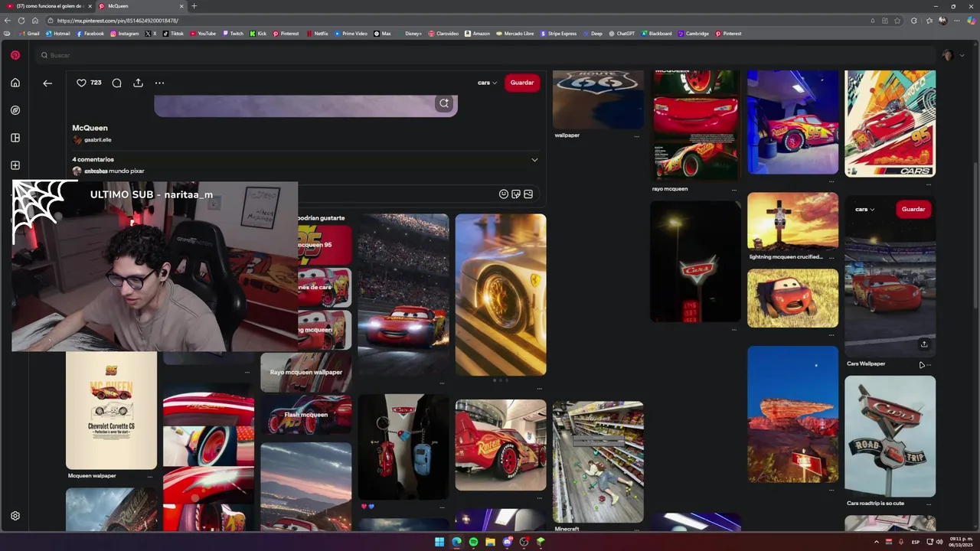Open the Mercado Libre bookmark

tap(514, 34)
